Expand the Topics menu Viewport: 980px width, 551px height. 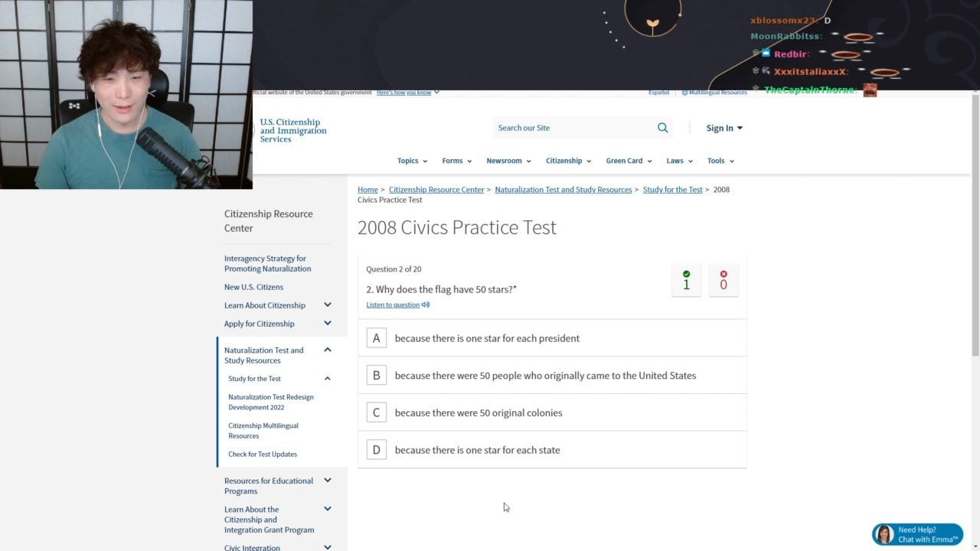coord(412,161)
